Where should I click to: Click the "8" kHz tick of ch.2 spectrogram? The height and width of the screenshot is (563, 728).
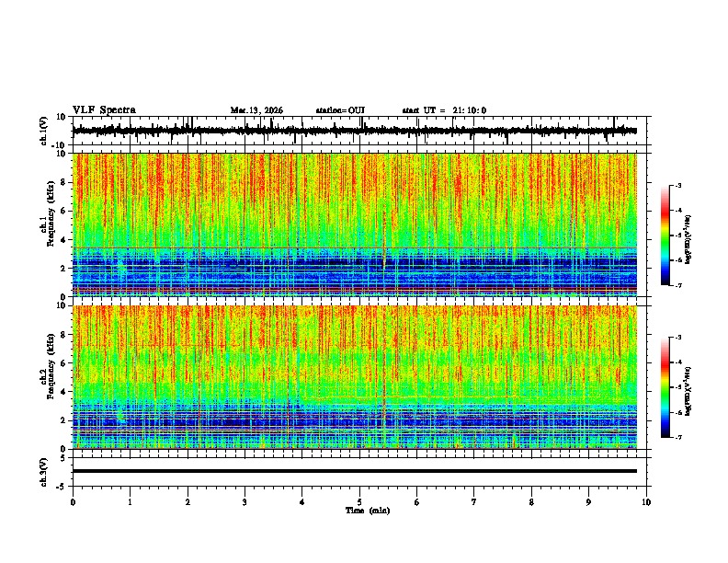tap(63, 335)
